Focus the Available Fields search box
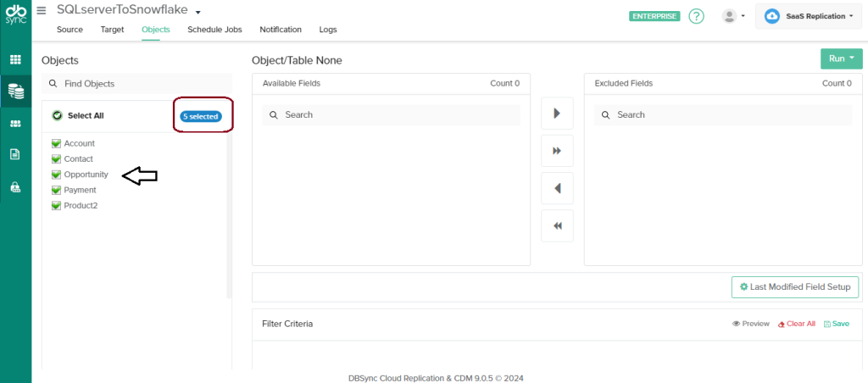Image resolution: width=868 pixels, height=383 pixels. 391,115
